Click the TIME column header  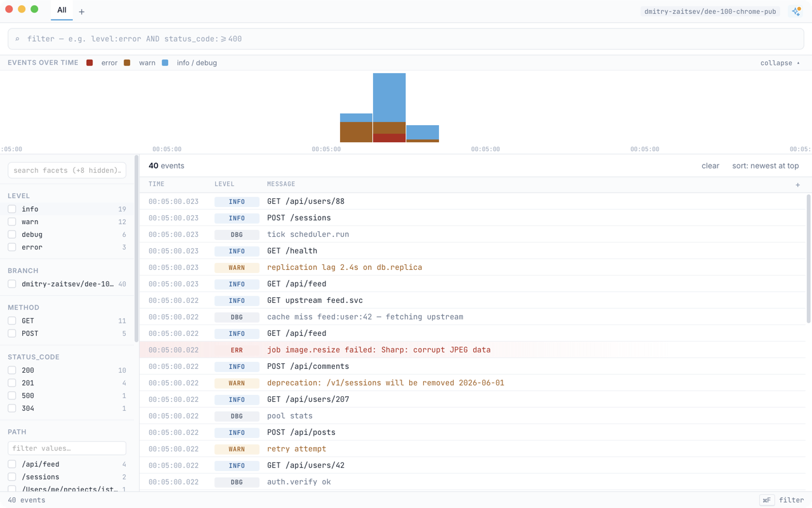pos(157,184)
